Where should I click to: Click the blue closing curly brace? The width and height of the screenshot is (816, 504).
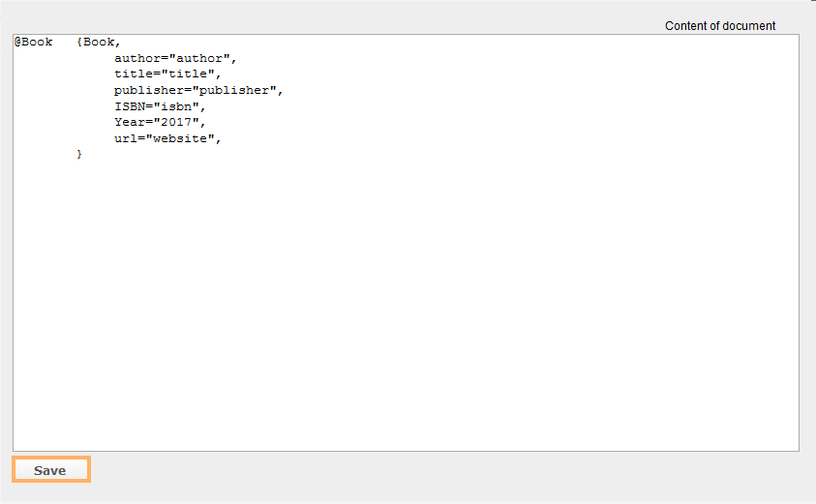coord(79,154)
